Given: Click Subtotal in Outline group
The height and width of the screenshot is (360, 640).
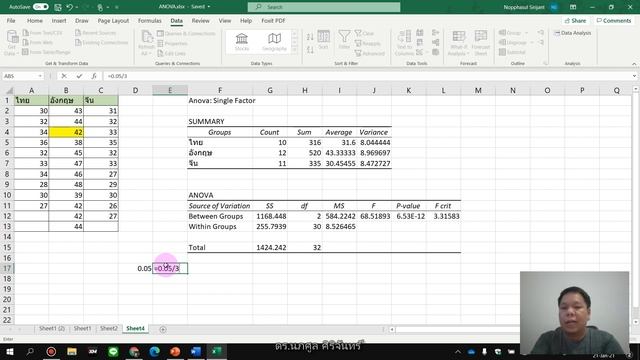Looking at the screenshot, I should (512, 52).
